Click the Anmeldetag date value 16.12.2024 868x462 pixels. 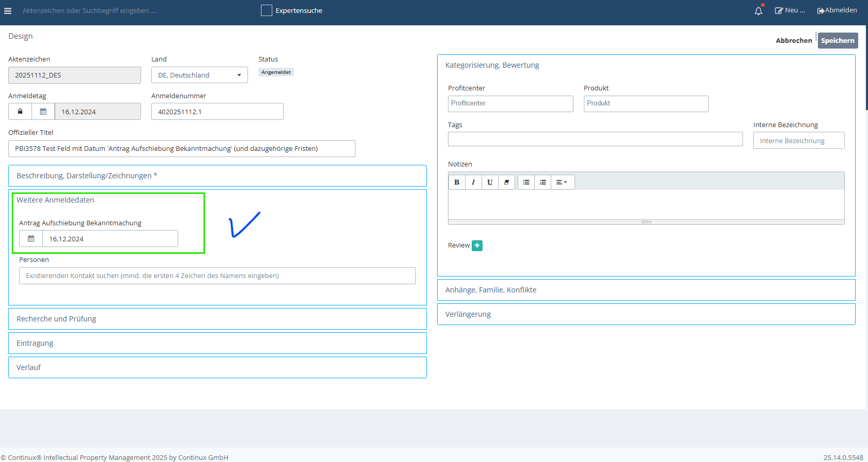pos(98,112)
